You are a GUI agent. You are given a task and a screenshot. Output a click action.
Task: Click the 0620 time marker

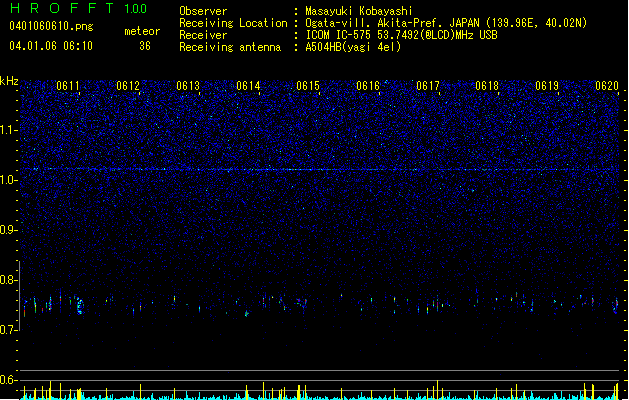point(607,86)
